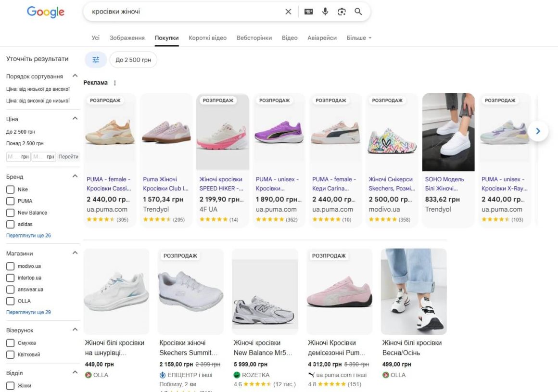Image resolution: width=558 pixels, height=392 pixels.
Task: Click the magnifying glass search icon
Action: pyautogui.click(x=358, y=12)
